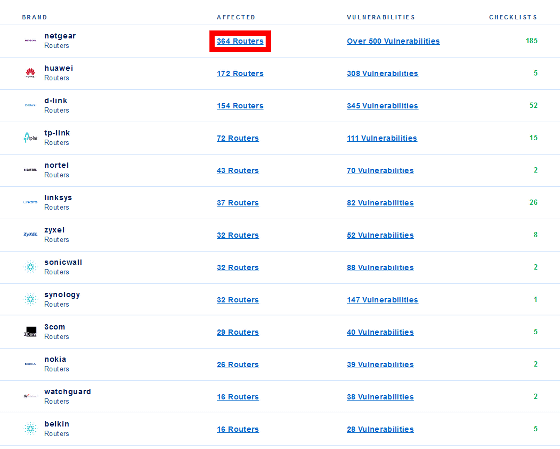560x449 pixels.
Task: Click the sonicwall brand name
Action: click(x=63, y=262)
